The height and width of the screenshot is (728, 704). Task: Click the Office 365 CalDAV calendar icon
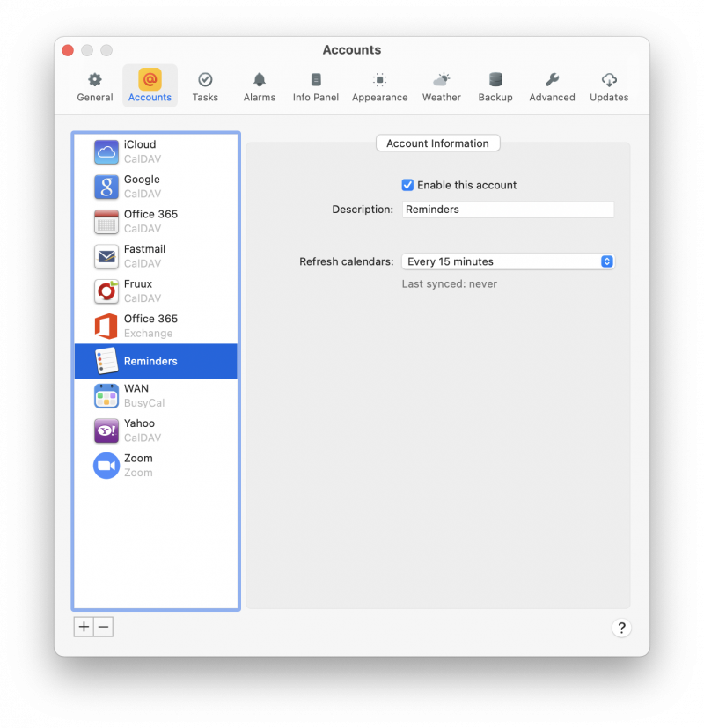point(106,222)
